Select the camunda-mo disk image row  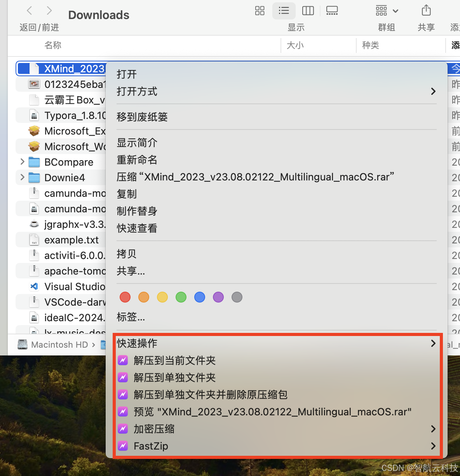[61, 209]
